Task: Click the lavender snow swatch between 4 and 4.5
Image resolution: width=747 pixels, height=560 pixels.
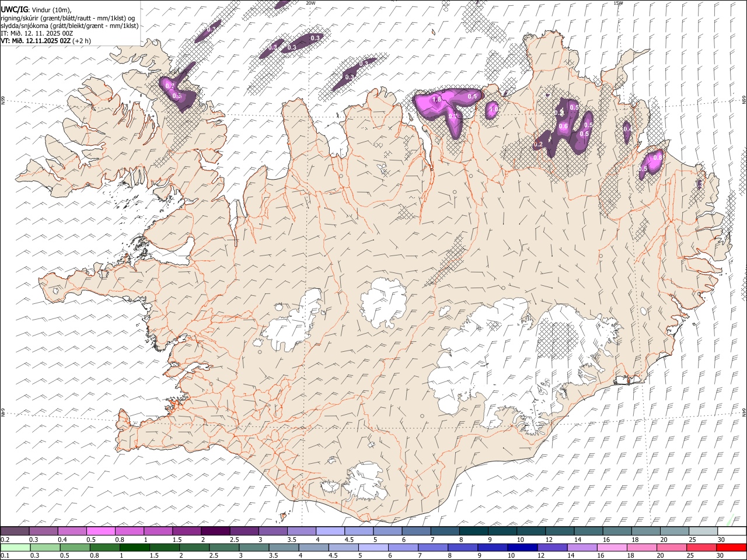Action: pos(330,531)
